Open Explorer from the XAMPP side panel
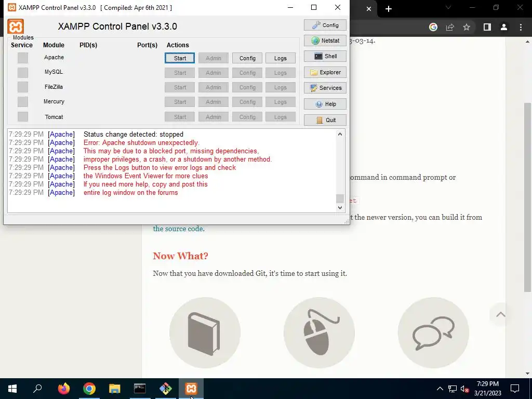This screenshot has width=532, height=399. (x=325, y=72)
